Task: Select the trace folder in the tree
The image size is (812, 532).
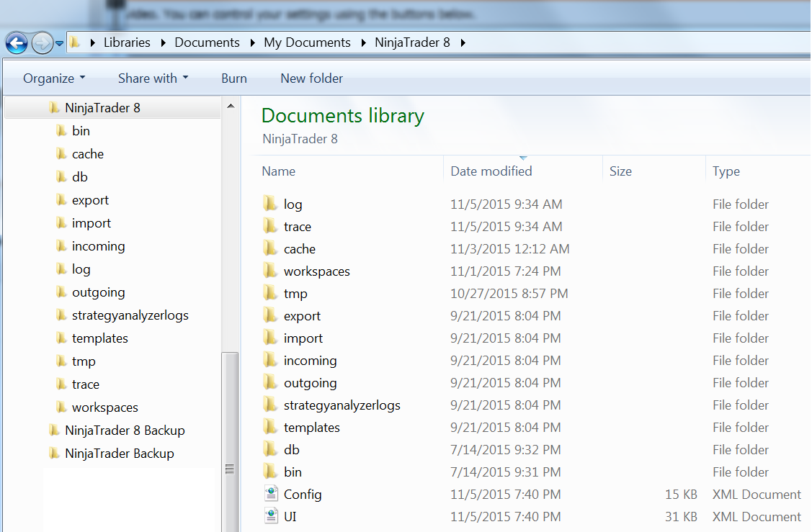Action: click(86, 384)
